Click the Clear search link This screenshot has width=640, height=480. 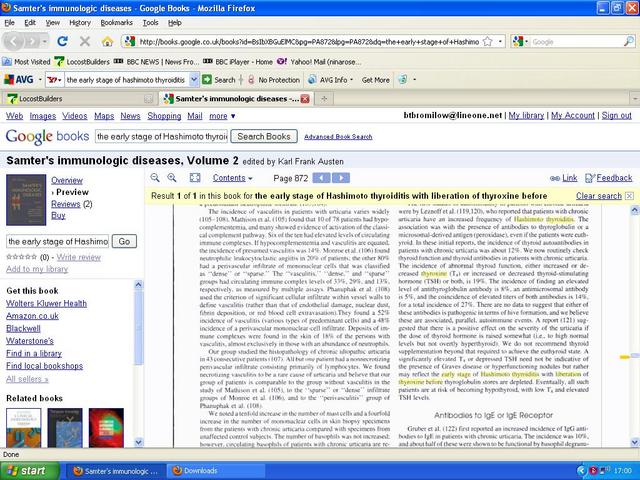pyautogui.click(x=599, y=196)
